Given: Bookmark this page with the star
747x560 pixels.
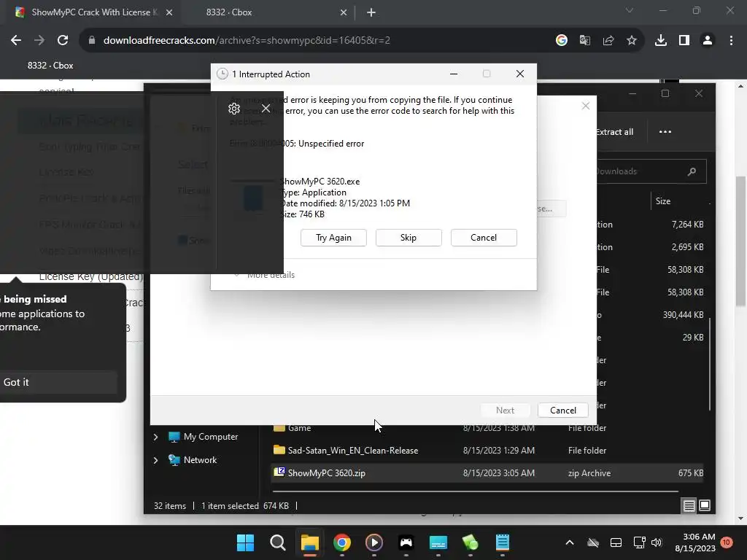Looking at the screenshot, I should coord(632,41).
